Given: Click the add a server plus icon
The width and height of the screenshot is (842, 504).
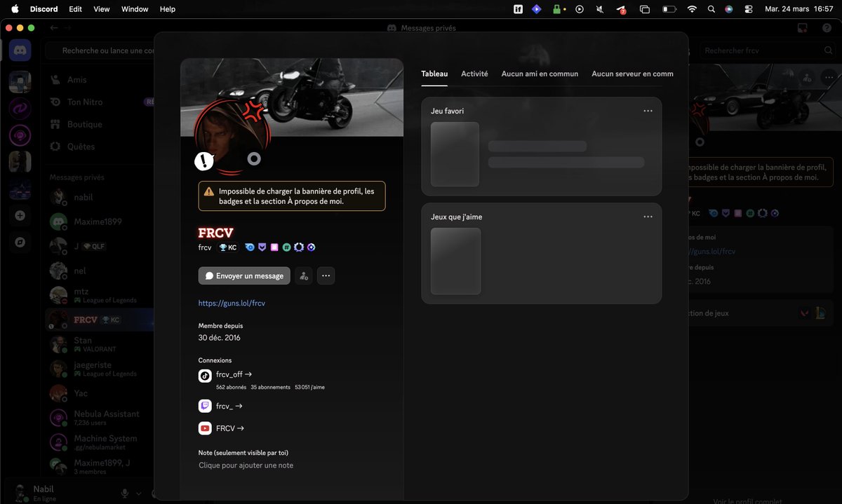Looking at the screenshot, I should point(20,216).
